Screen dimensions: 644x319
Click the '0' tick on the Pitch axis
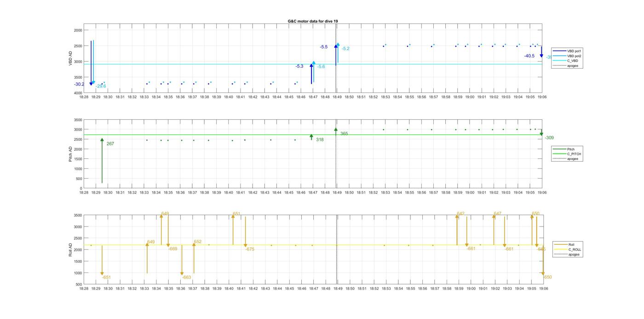pyautogui.click(x=81, y=189)
